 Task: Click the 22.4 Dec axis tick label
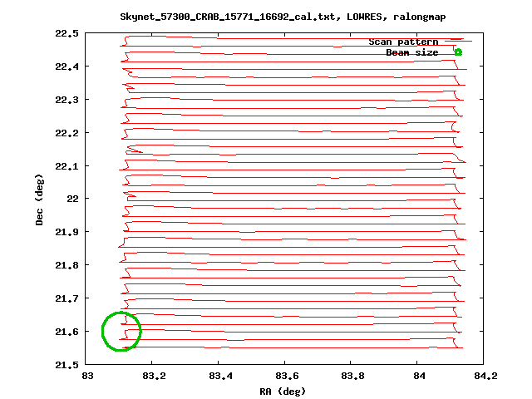pyautogui.click(x=66, y=66)
